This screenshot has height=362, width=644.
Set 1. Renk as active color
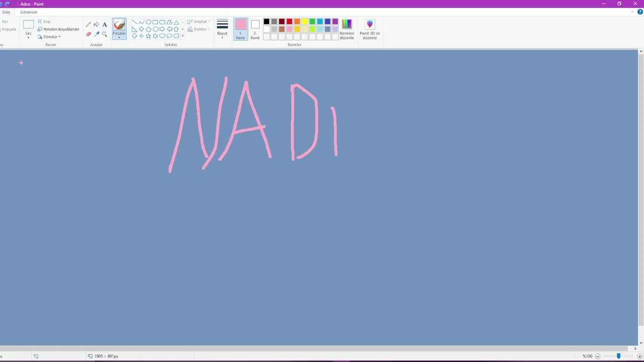(x=240, y=30)
